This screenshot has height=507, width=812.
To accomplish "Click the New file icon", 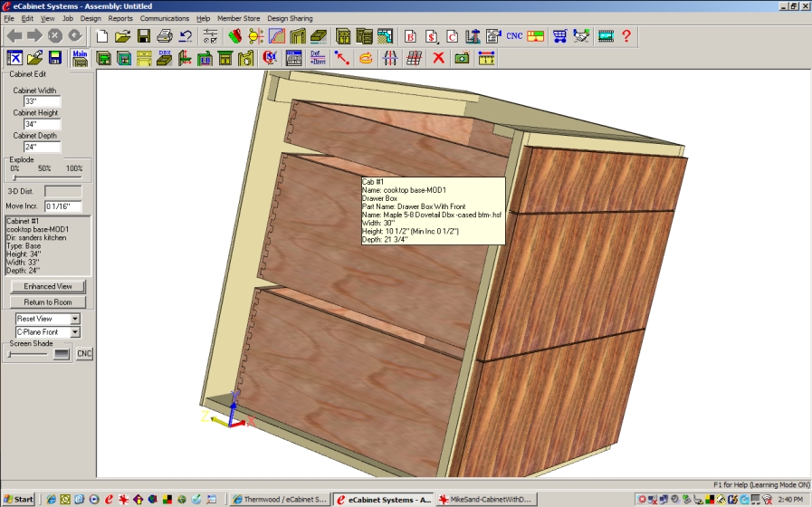I will pyautogui.click(x=102, y=36).
